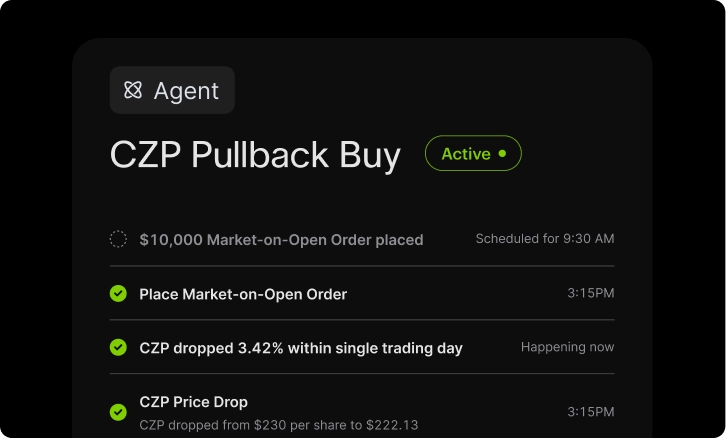Click the Happening now status label
The image size is (726, 438).
click(567, 347)
